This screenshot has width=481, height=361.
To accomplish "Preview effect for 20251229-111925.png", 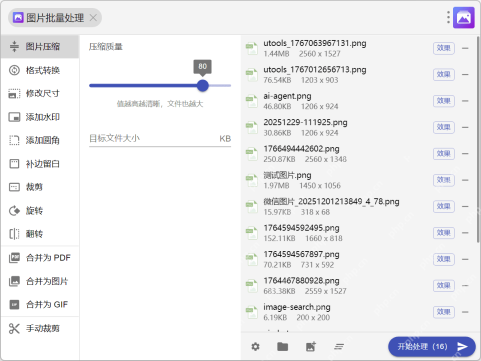I will coord(444,127).
